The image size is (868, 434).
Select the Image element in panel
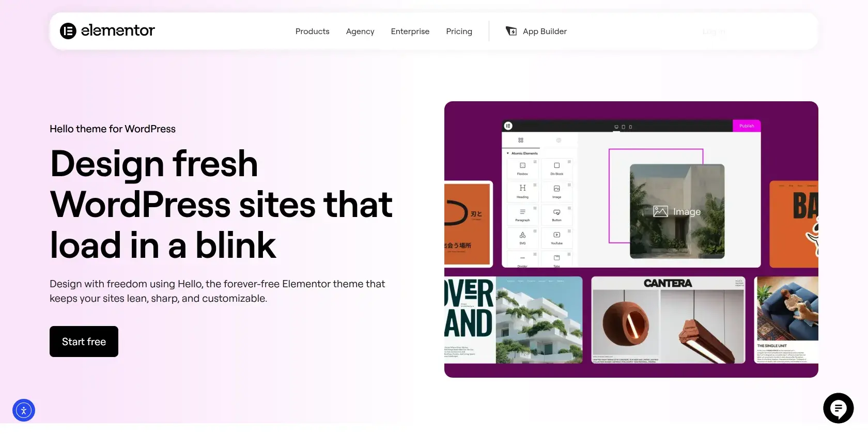tap(556, 191)
